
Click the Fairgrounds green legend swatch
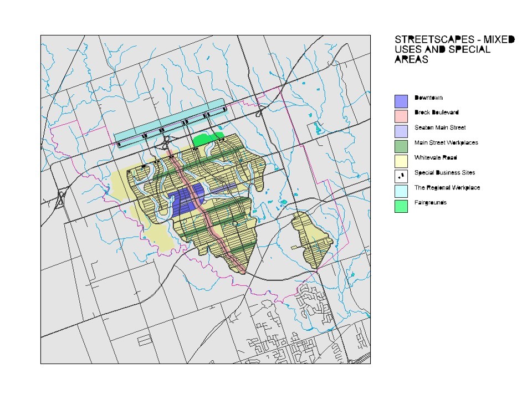click(x=401, y=206)
